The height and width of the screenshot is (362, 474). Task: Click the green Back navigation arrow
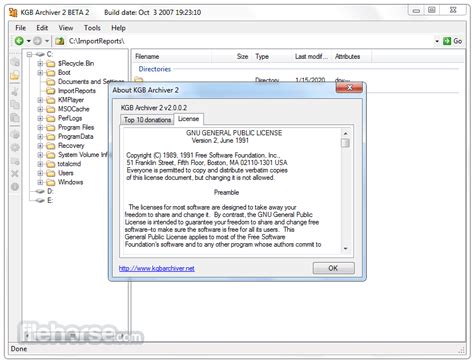point(19,41)
